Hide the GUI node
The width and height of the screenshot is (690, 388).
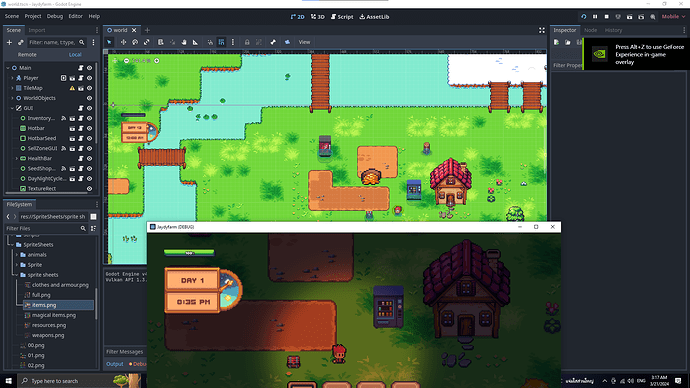(89, 108)
